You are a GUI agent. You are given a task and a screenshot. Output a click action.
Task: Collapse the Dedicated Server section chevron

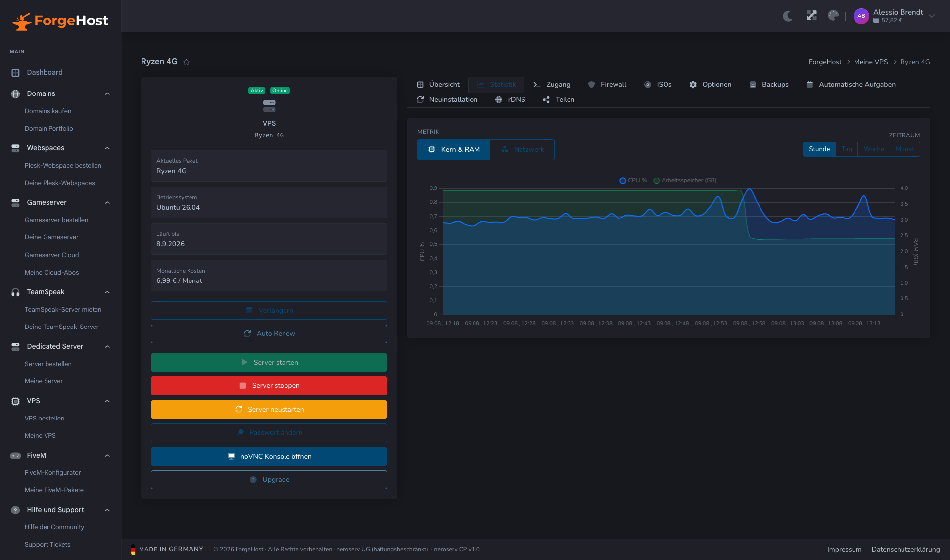107,347
